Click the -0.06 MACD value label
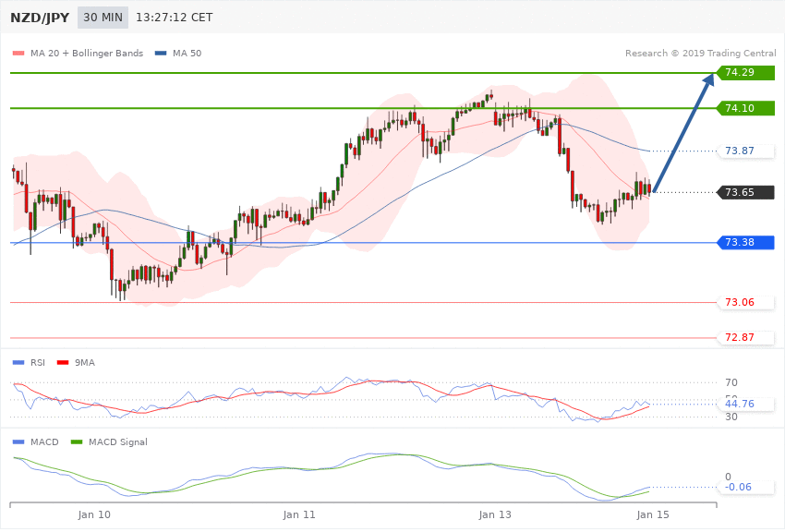This screenshot has height=532, width=785. 746,487
